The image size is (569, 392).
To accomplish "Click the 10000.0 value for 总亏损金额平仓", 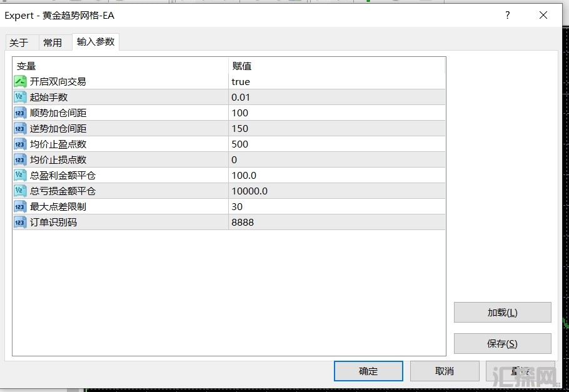I will [x=249, y=191].
